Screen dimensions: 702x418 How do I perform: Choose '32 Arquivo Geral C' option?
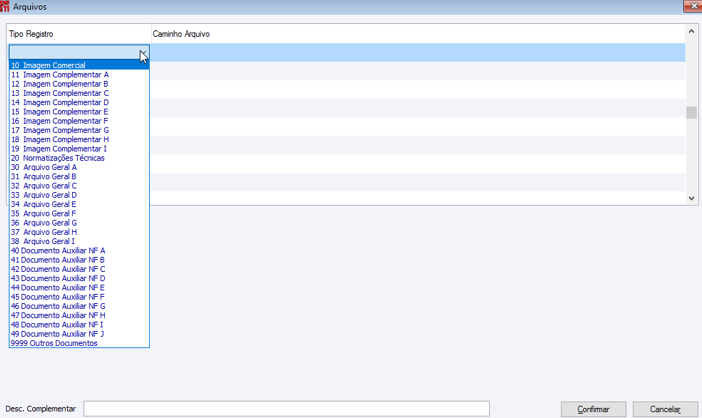point(79,186)
